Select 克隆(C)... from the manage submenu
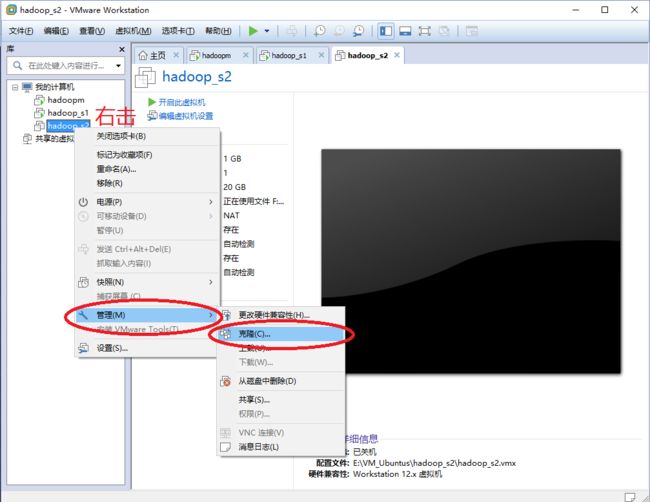Screen dimensions: 650x502 pos(254,333)
